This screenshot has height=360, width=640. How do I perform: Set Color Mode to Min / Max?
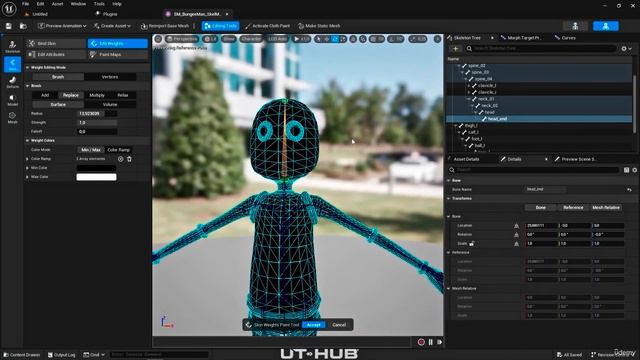[x=91, y=150]
